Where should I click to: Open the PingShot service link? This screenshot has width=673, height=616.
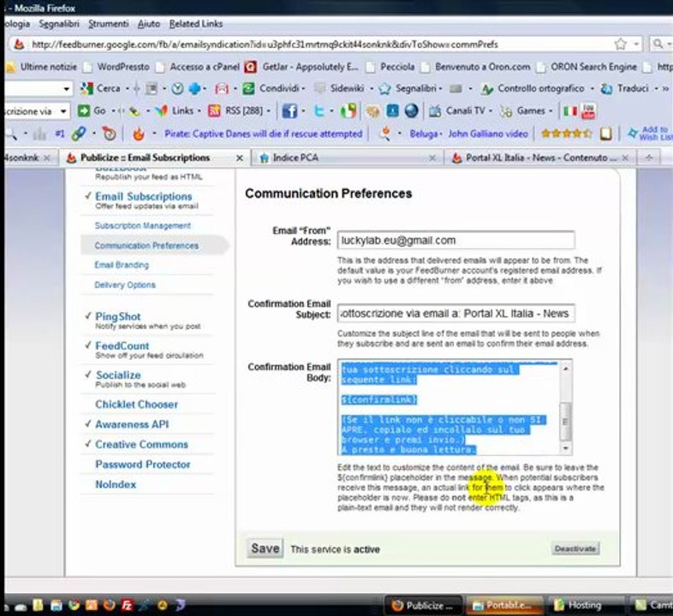click(x=117, y=317)
